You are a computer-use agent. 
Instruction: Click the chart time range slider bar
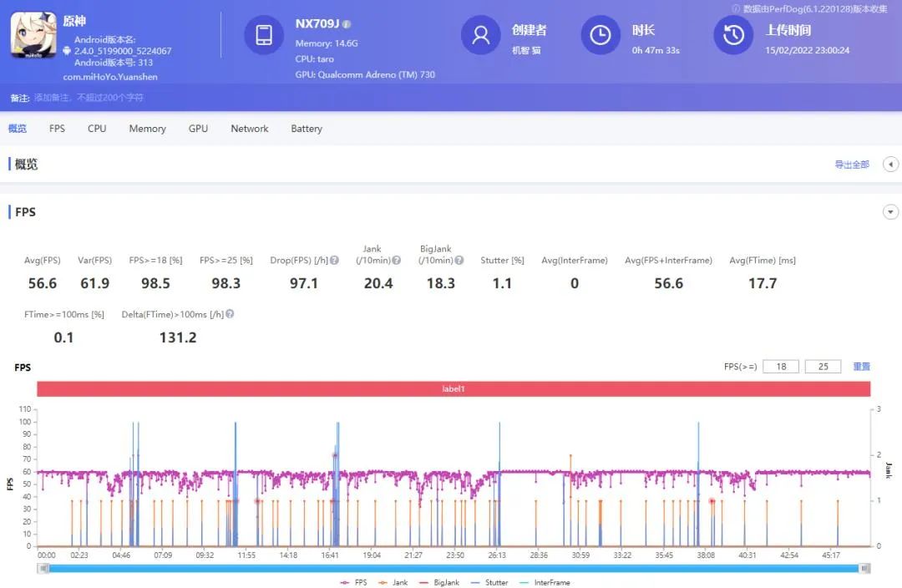tap(453, 568)
